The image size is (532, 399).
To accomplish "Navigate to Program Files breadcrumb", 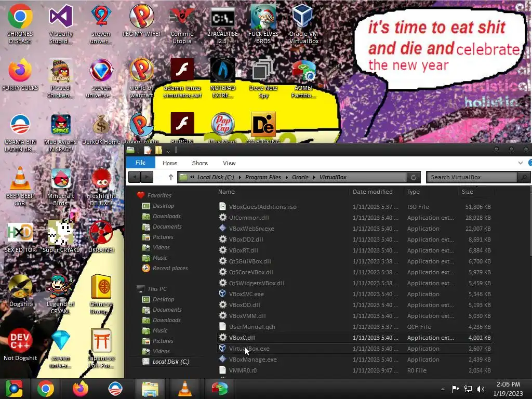I will tap(263, 177).
